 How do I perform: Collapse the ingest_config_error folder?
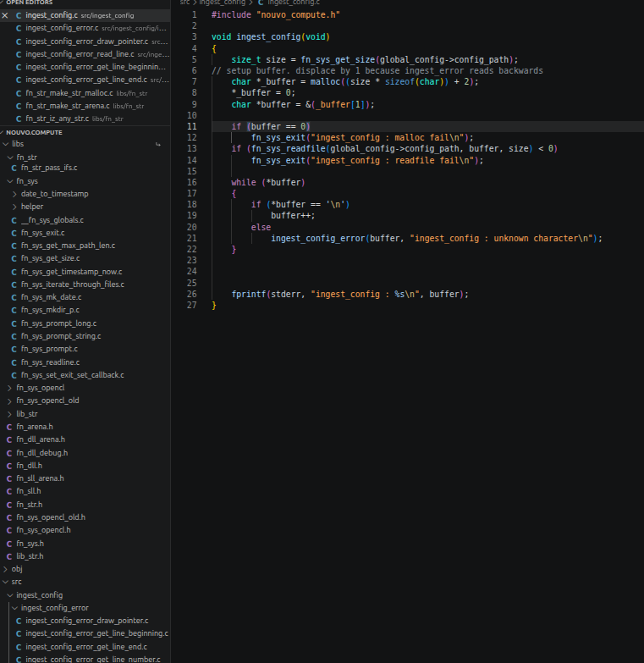click(x=14, y=608)
